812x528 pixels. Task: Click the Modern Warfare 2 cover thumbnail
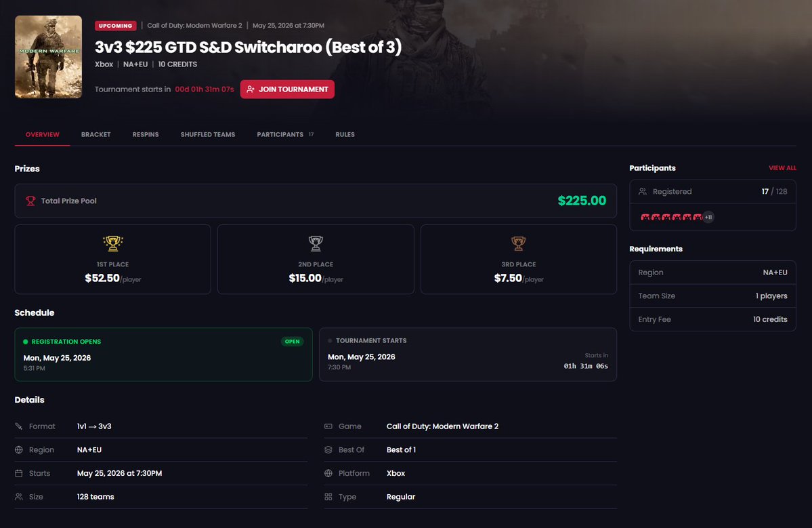coord(48,57)
